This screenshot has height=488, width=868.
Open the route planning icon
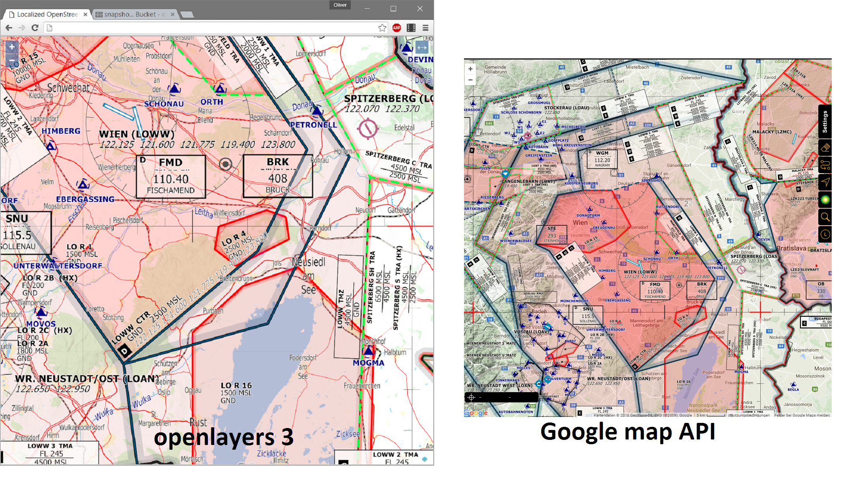[x=825, y=165]
